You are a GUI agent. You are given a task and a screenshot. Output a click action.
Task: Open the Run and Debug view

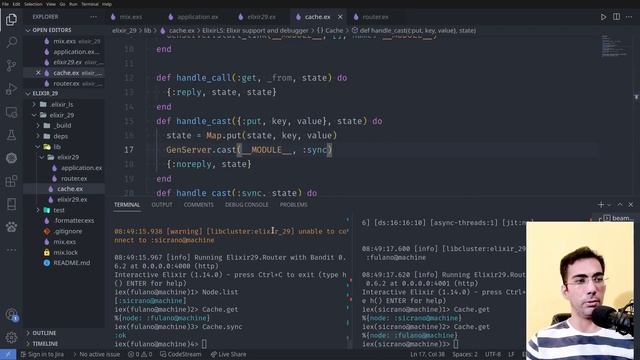coord(11,89)
